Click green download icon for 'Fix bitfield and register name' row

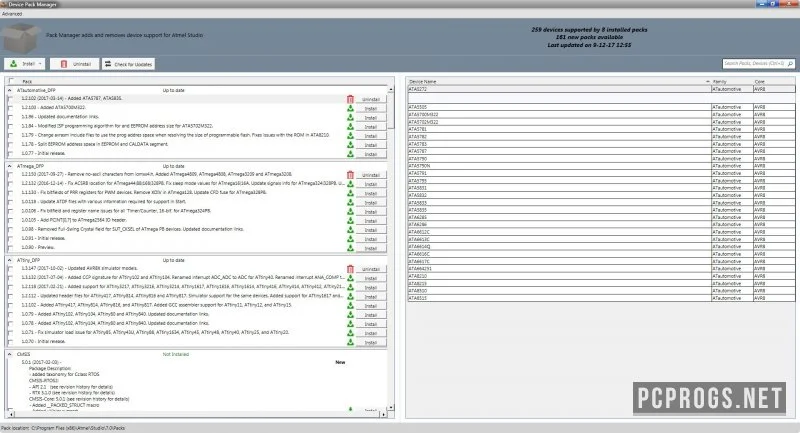351,211
